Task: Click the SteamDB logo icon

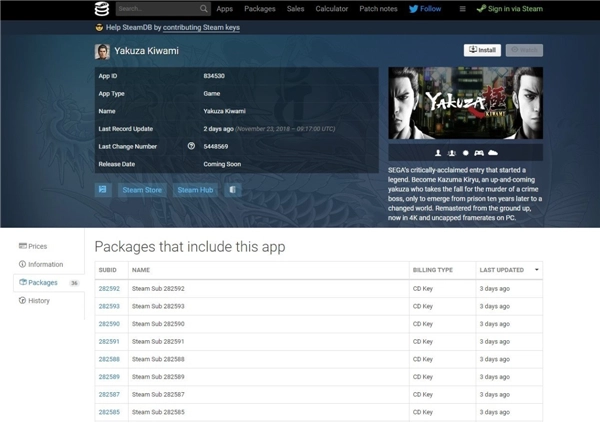Action: tap(101, 9)
